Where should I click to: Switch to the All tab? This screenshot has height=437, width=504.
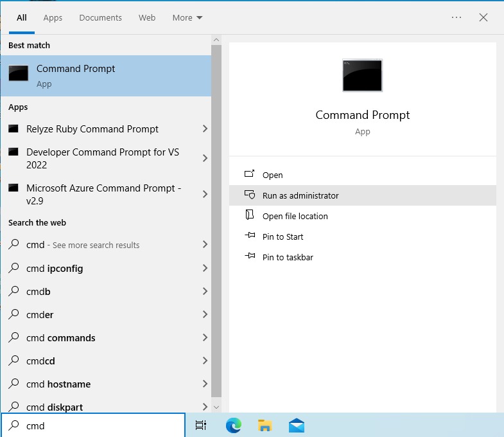[22, 18]
